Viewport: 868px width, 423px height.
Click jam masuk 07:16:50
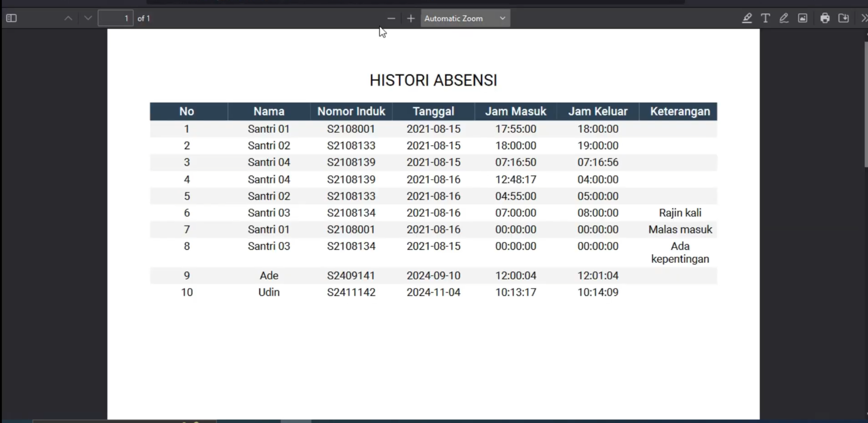tap(516, 162)
